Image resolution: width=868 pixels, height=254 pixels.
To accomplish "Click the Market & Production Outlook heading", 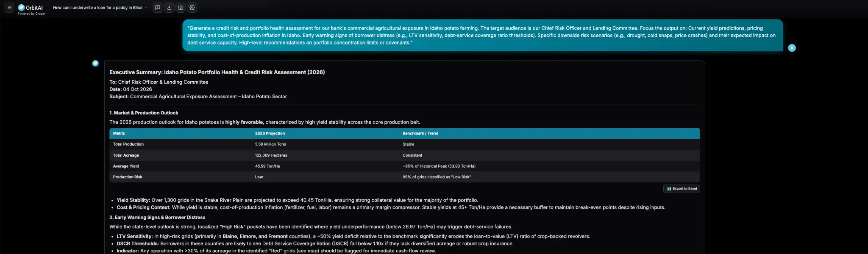I will tap(144, 113).
